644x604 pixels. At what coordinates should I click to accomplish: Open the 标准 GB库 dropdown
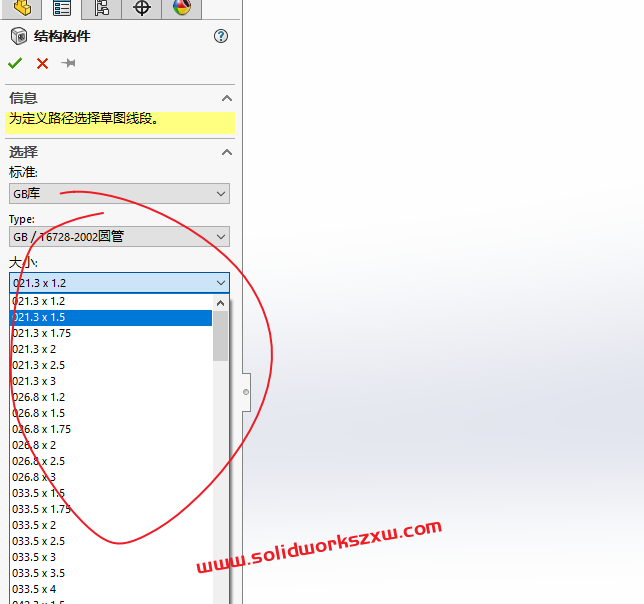119,193
